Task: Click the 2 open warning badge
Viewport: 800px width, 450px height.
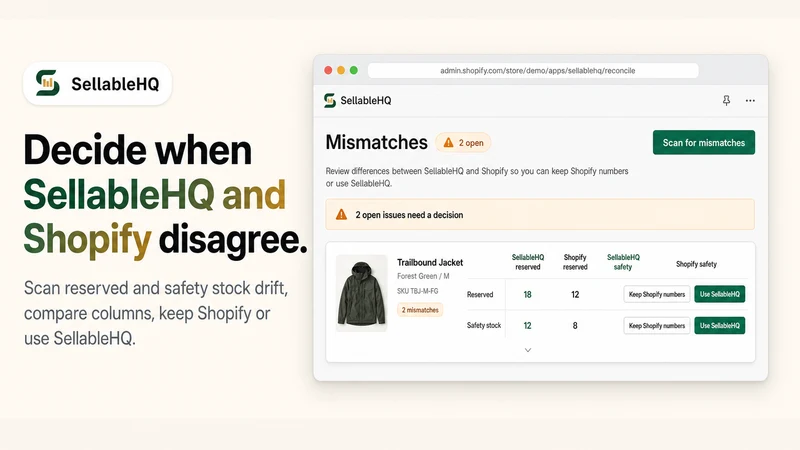Action: click(x=463, y=143)
